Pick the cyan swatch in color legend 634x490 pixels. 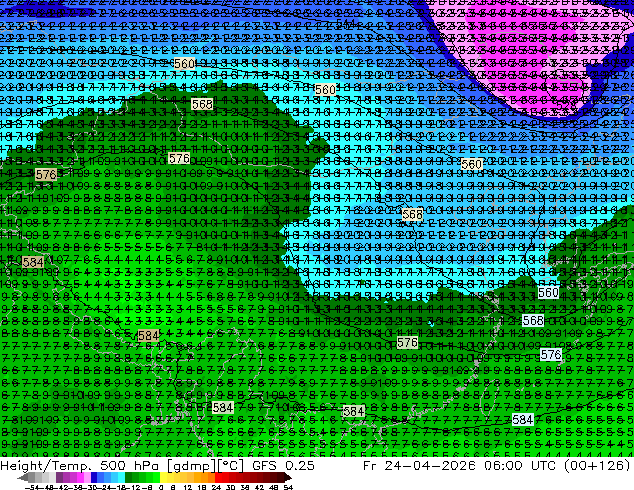(122, 478)
